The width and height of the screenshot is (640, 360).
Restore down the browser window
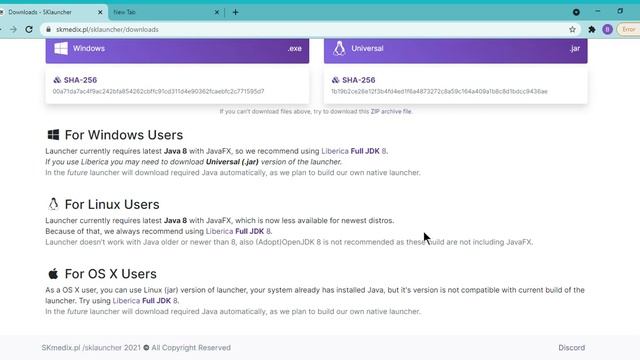click(620, 11)
